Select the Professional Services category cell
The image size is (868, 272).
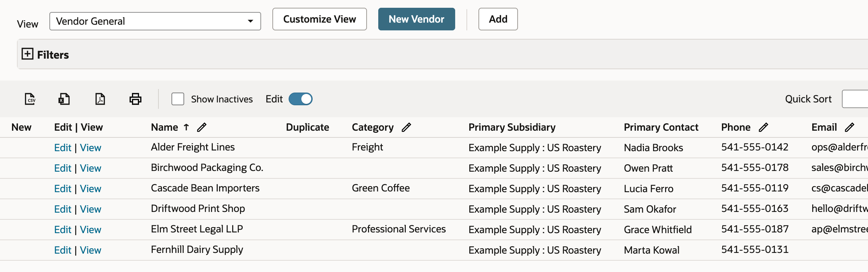tap(399, 229)
